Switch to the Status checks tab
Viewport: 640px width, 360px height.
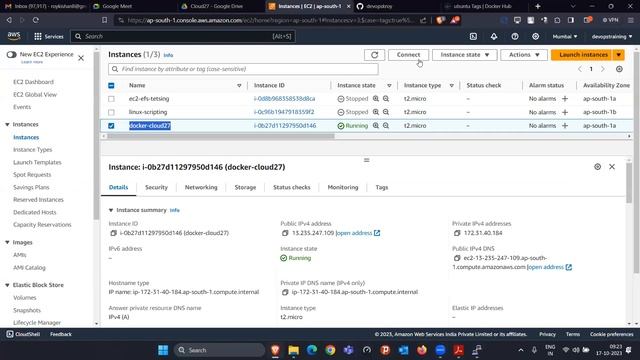[x=291, y=187]
